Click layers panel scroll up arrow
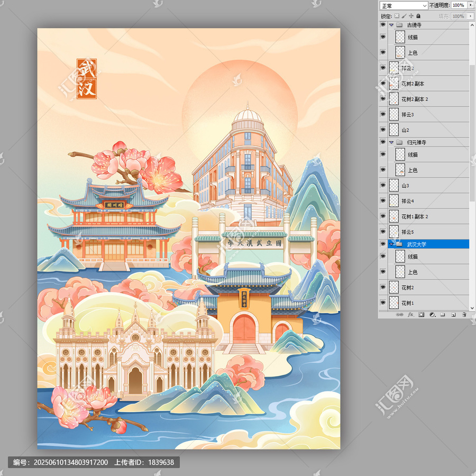The width and height of the screenshot is (476, 476). (x=472, y=24)
